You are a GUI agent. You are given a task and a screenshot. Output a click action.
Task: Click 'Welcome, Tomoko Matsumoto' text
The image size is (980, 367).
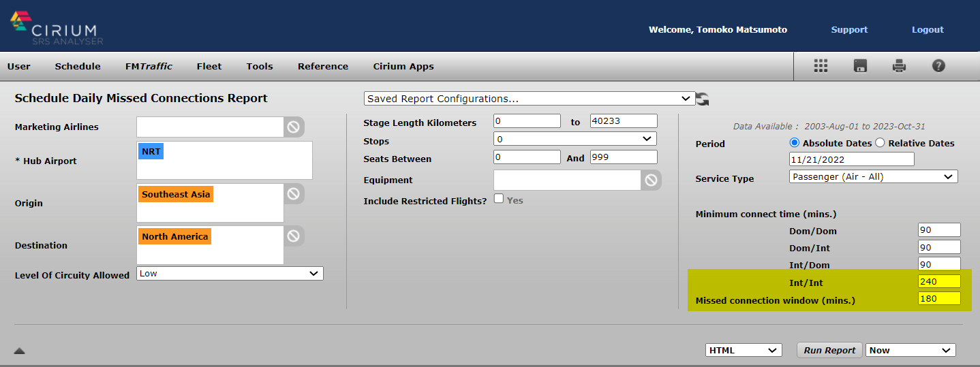(x=718, y=29)
